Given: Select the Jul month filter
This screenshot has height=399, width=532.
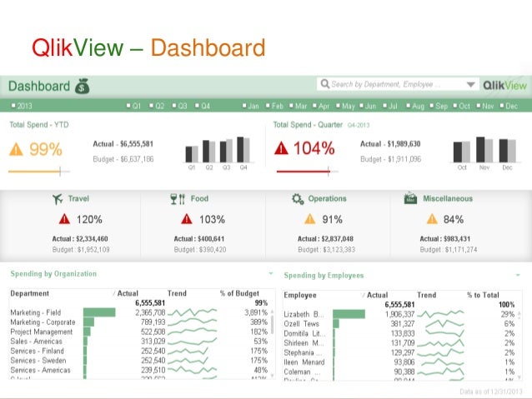Looking at the screenshot, I should pos(390,106).
